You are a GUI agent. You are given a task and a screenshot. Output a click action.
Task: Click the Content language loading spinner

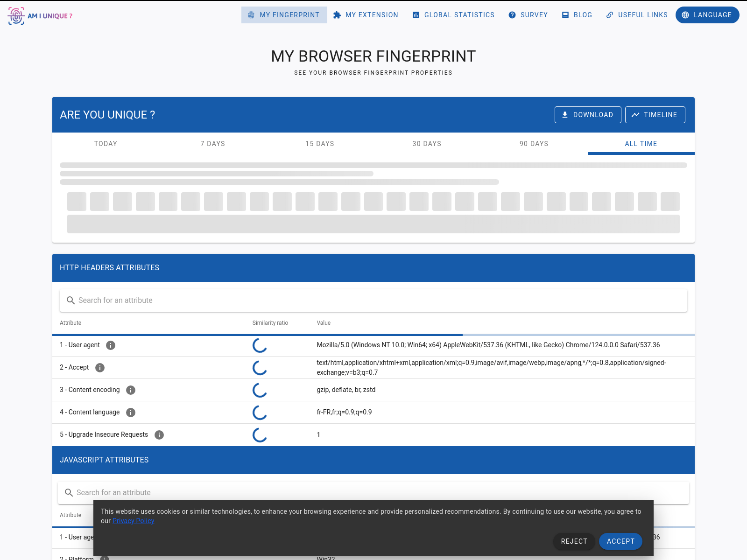click(x=260, y=413)
